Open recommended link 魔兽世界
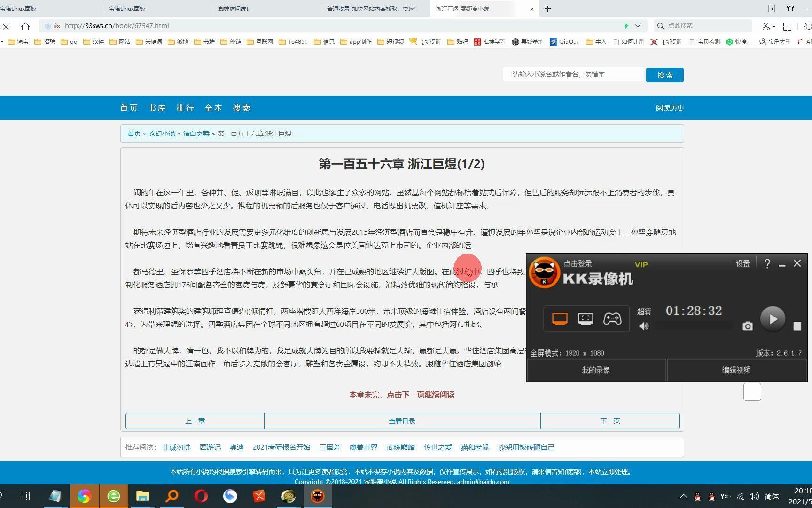Viewport: 812px width, 508px height. pos(363,447)
